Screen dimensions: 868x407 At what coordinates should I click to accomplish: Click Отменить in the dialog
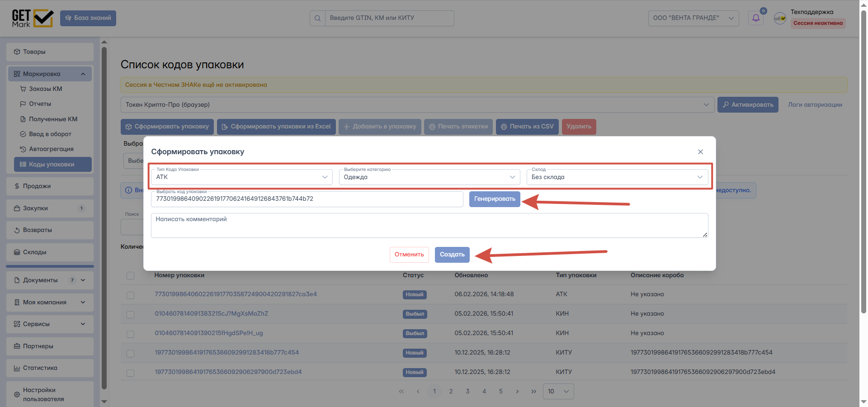[409, 255]
